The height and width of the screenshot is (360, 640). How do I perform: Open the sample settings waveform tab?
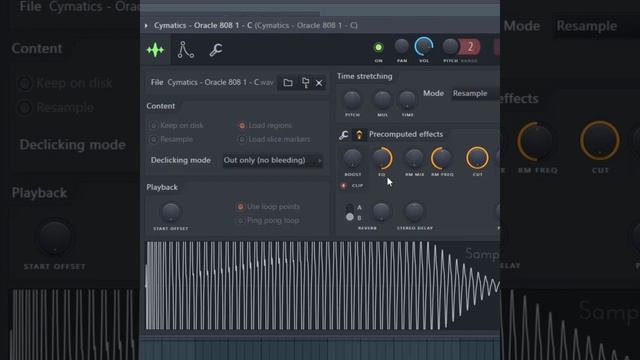coord(156,50)
